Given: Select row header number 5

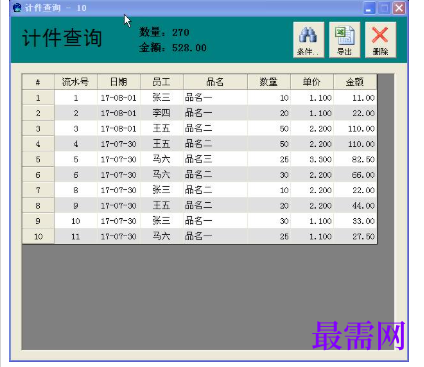Looking at the screenshot, I should (38, 159).
